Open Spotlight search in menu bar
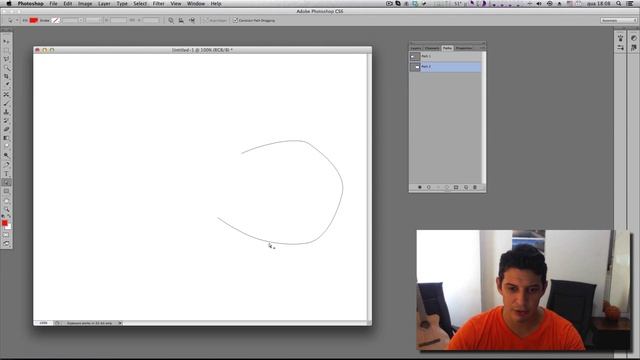 tap(619, 4)
